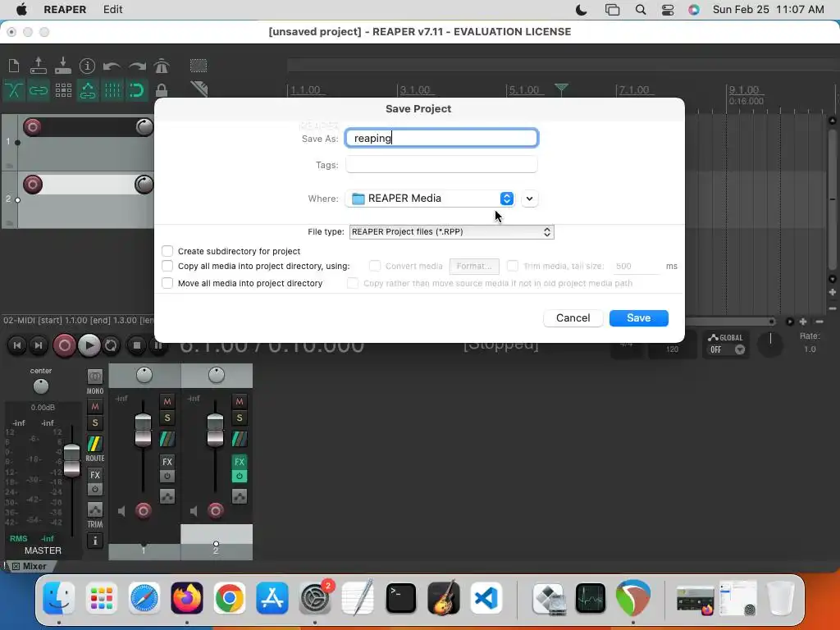
Task: Go to project start transport button
Action: (17, 345)
